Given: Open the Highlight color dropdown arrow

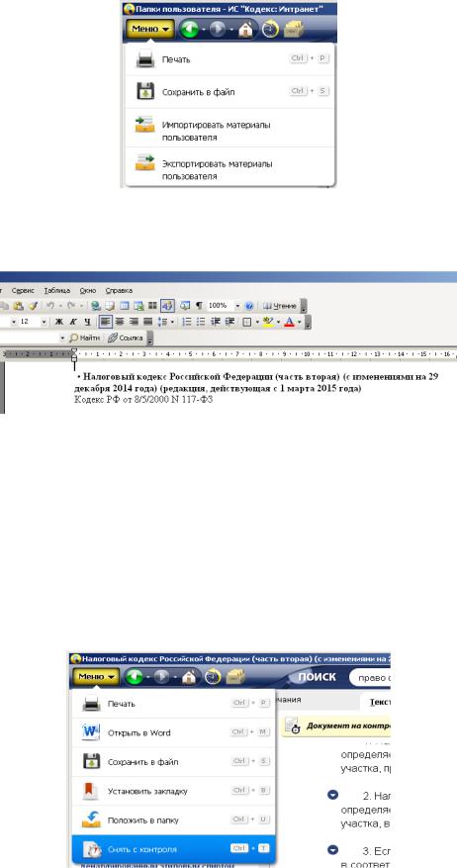Looking at the screenshot, I should [278, 322].
